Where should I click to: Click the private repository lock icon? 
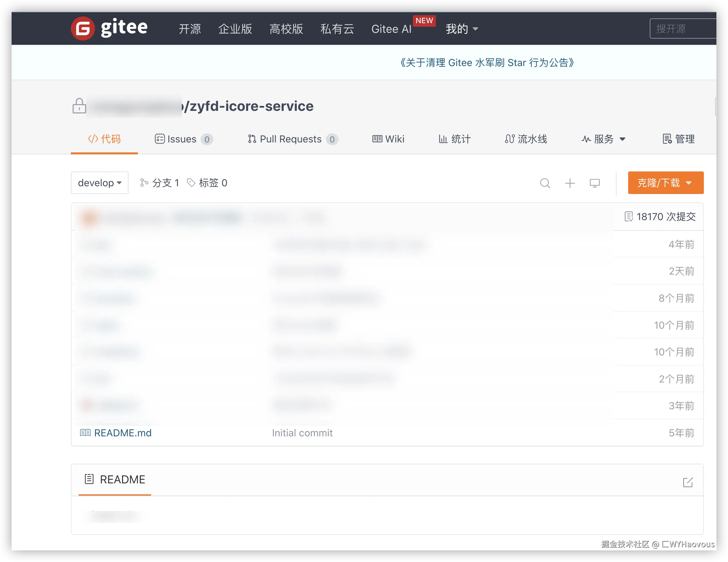coord(79,106)
